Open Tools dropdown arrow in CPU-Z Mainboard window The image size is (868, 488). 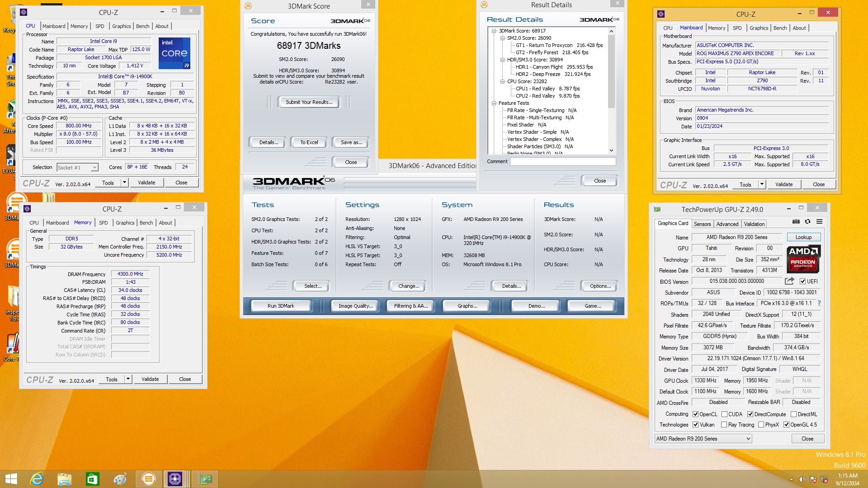(x=762, y=184)
